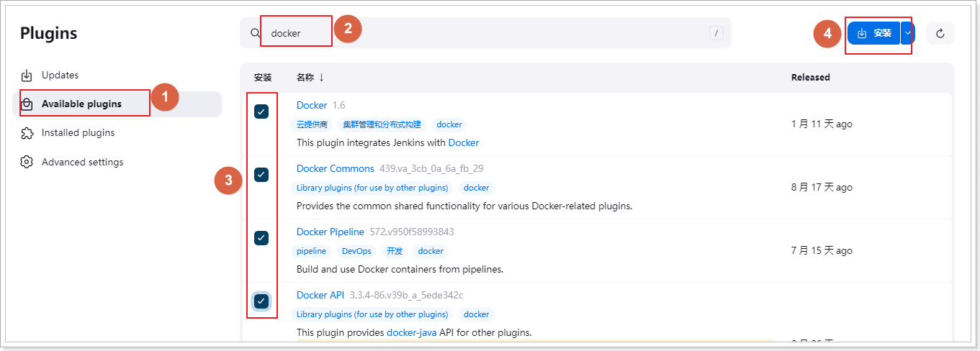The image size is (980, 351).
Task: Click the Installed plugins puzzle piece icon
Action: (27, 133)
